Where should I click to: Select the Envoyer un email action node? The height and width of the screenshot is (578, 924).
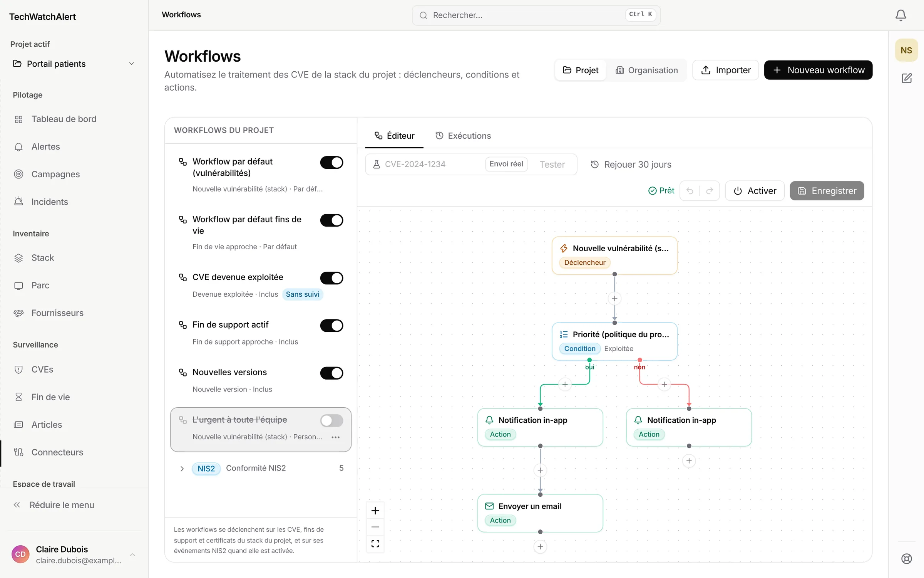click(540, 513)
